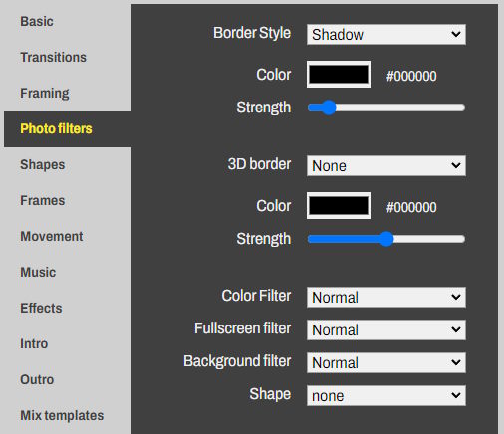Open the 3D border color swatch

pos(339,206)
